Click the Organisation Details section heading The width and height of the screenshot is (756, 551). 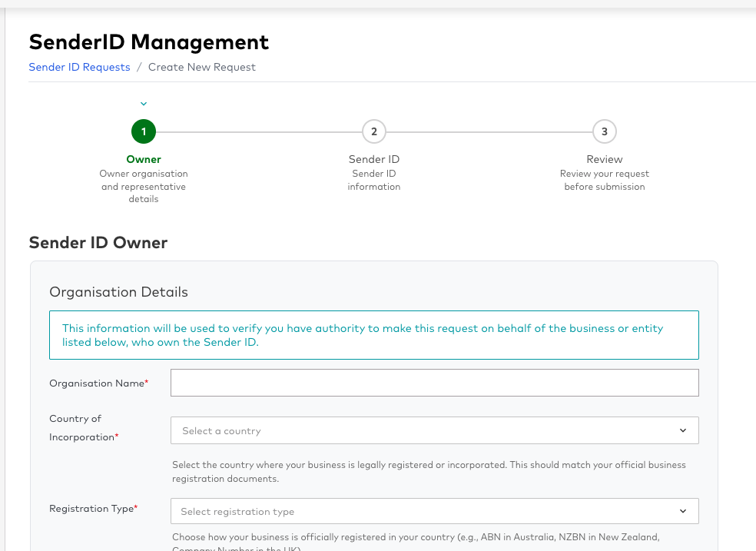118,292
